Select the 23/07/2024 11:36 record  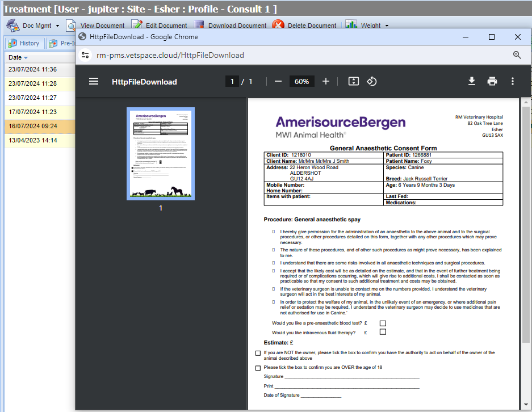tap(40, 69)
